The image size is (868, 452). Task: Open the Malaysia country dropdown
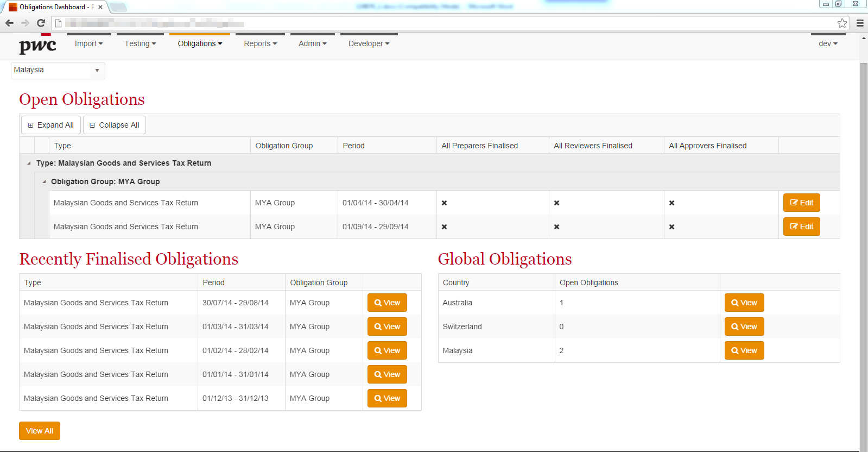point(58,70)
